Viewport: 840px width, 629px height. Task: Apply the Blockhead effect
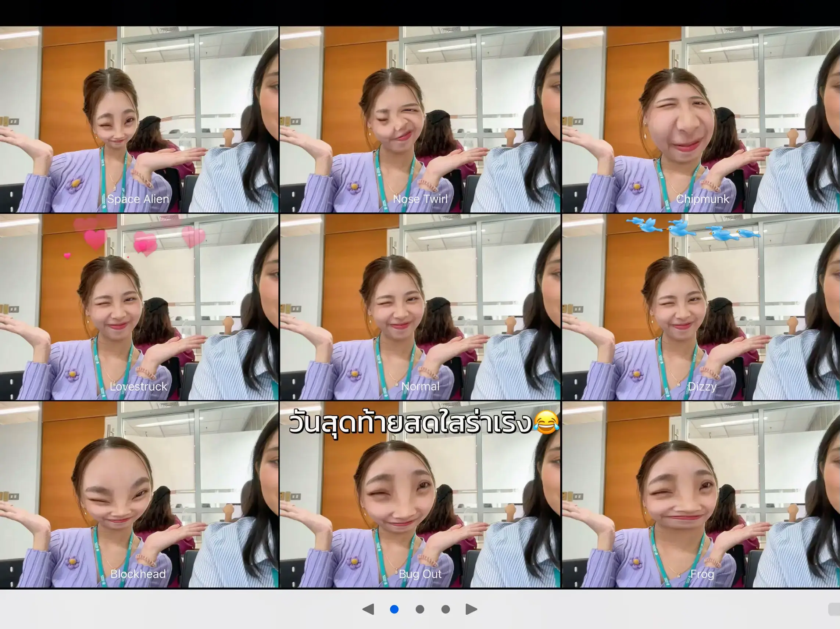pos(139,494)
